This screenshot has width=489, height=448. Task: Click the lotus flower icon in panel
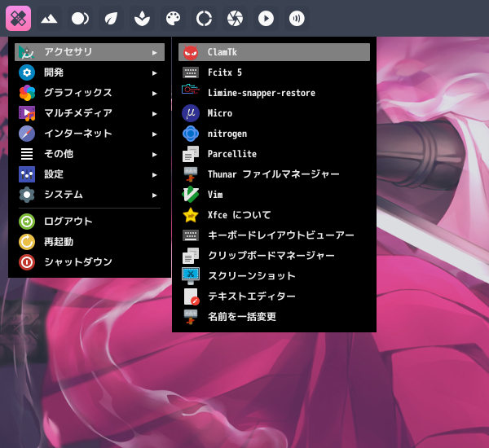[x=142, y=17]
